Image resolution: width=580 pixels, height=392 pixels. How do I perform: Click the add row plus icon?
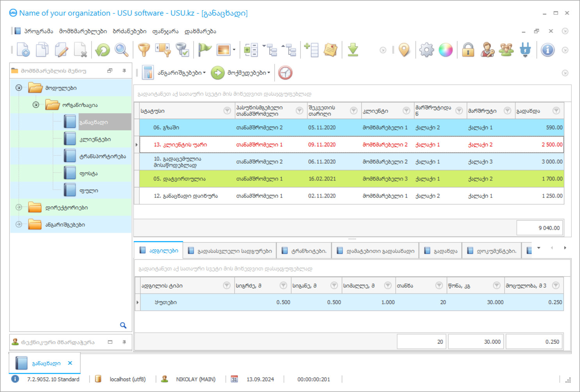point(311,50)
